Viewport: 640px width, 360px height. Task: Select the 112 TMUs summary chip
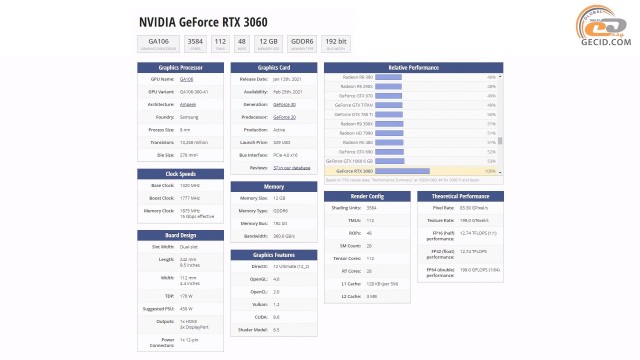click(220, 44)
